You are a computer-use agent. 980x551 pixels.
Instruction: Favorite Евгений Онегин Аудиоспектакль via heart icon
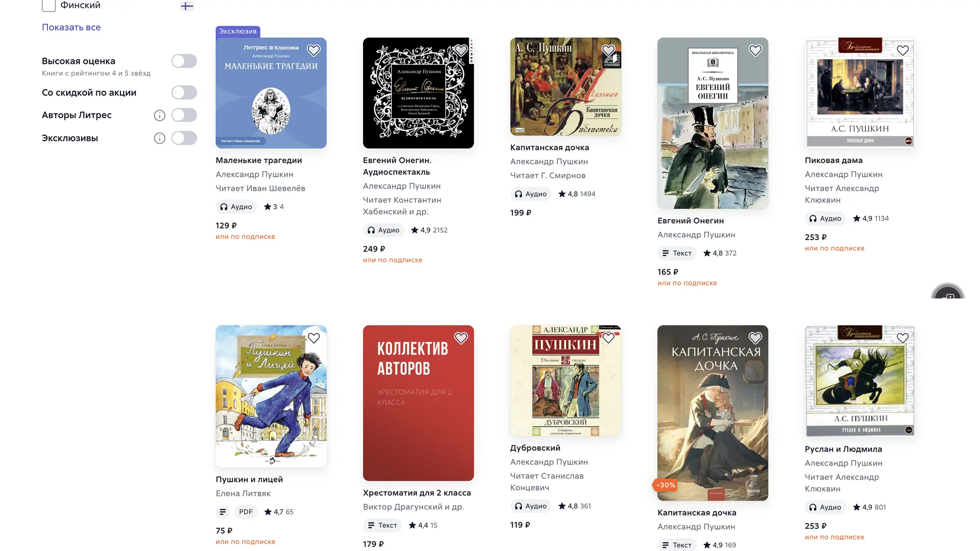click(x=461, y=50)
